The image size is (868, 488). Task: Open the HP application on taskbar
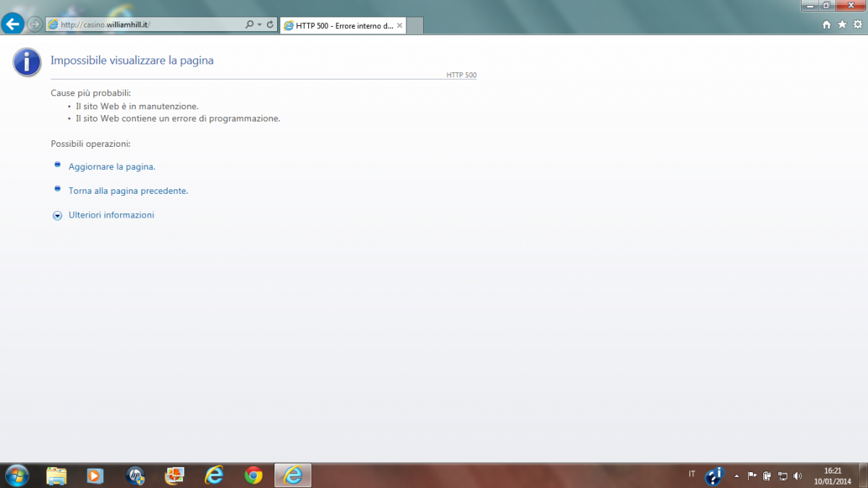135,475
